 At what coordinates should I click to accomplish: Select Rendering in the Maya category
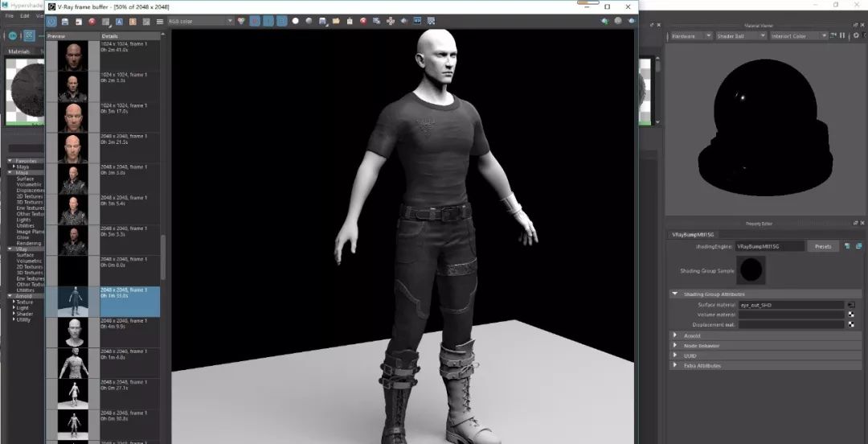[x=29, y=244]
